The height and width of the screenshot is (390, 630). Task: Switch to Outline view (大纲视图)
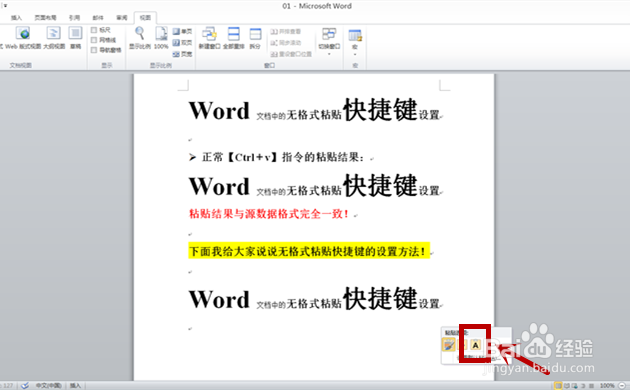click(54, 38)
